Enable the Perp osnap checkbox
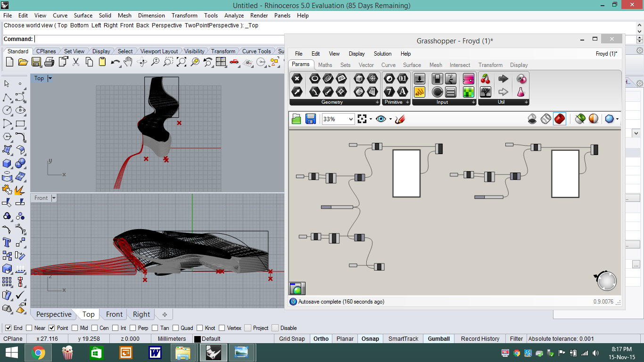Screen dimensions: 644x362 [133, 328]
